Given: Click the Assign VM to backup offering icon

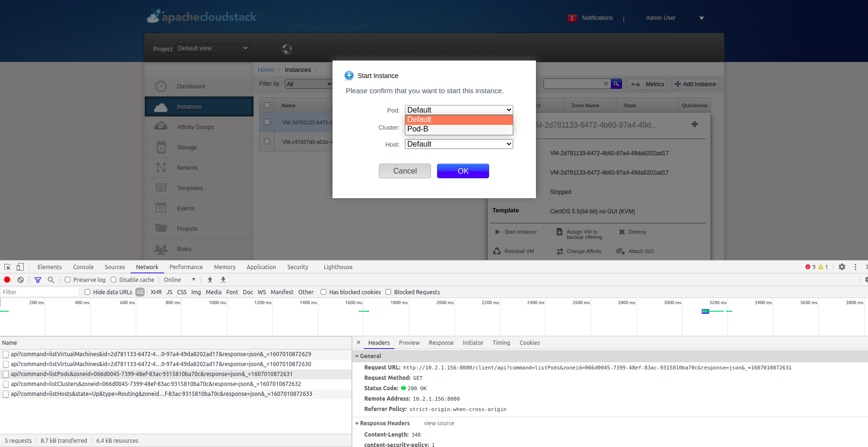Looking at the screenshot, I should tap(559, 232).
